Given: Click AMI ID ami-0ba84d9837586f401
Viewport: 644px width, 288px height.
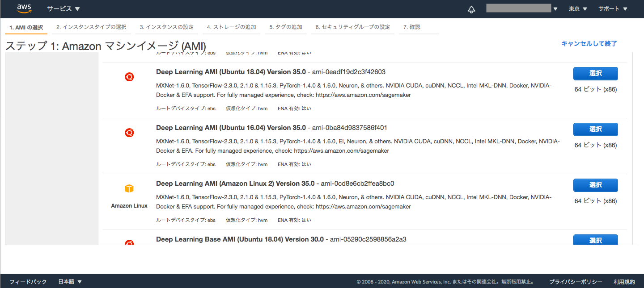Looking at the screenshot, I should (350, 128).
